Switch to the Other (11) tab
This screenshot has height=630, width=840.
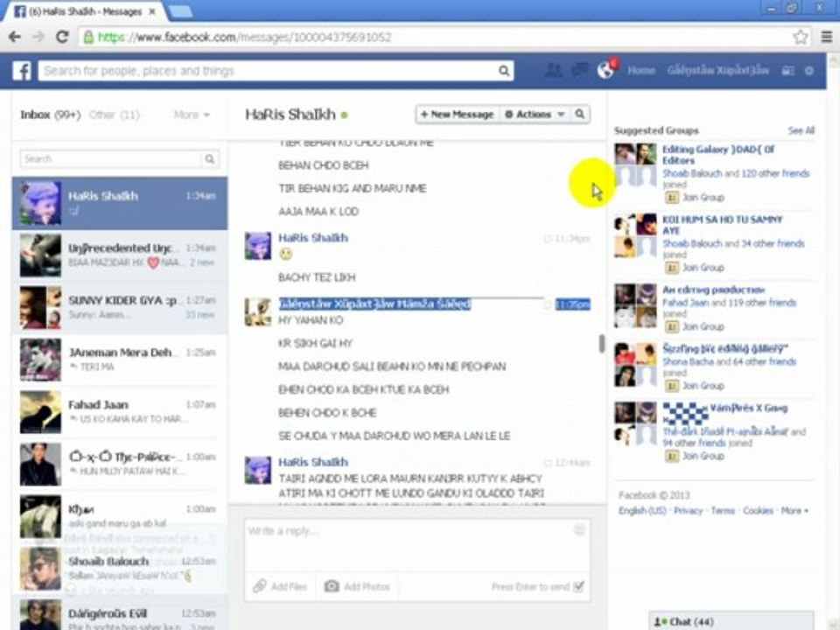pyautogui.click(x=114, y=115)
